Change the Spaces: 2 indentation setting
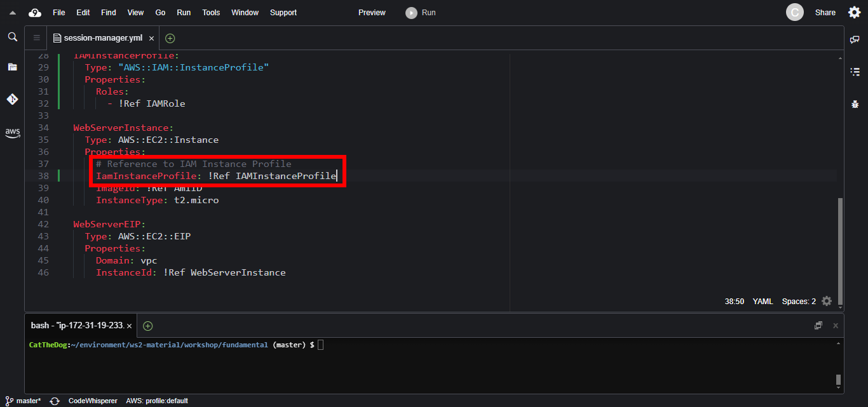 click(799, 302)
